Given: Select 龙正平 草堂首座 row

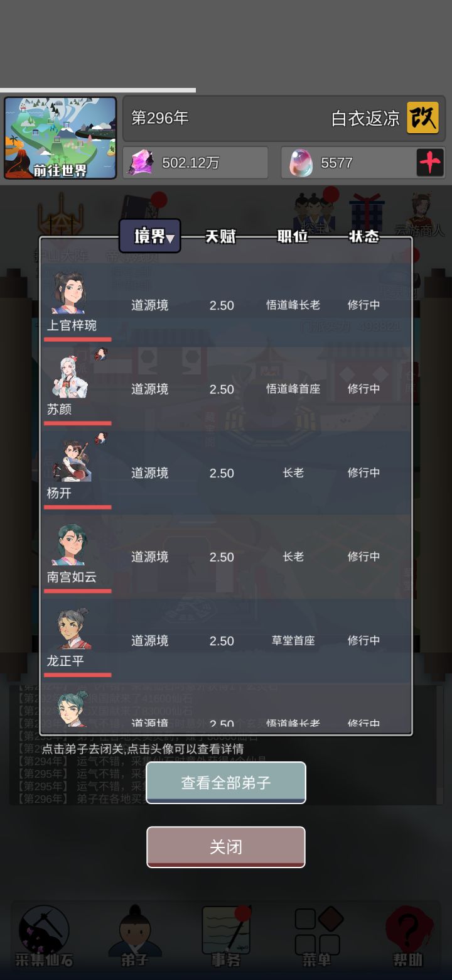Looking at the screenshot, I should [226, 641].
